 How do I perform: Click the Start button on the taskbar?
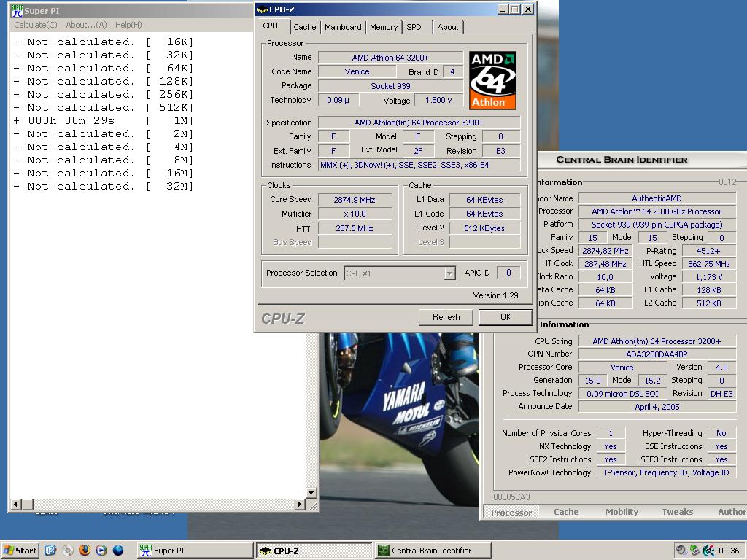[20, 551]
